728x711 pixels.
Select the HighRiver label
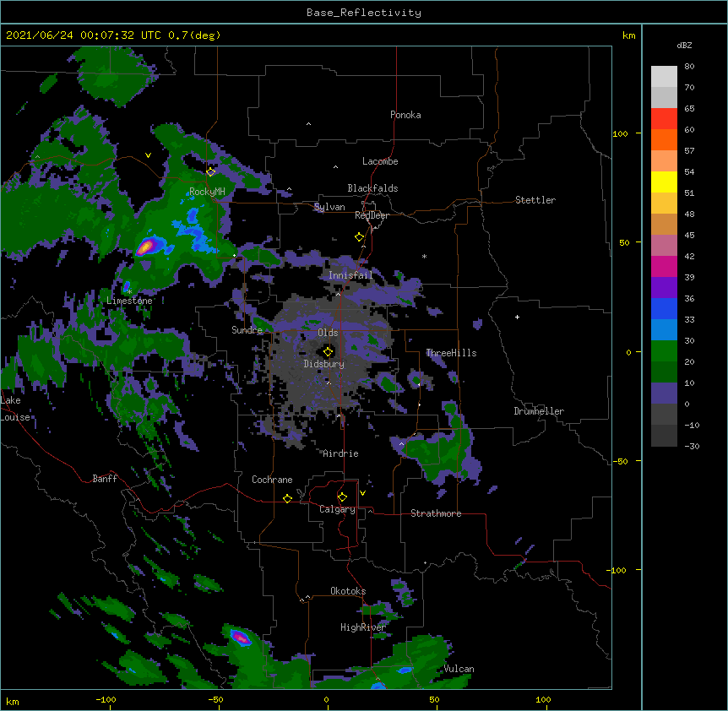(x=363, y=627)
